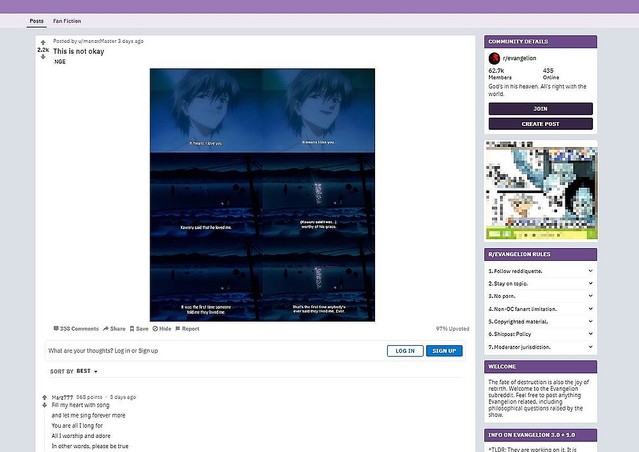
Task: Click the CREATE POST button
Action: point(540,124)
